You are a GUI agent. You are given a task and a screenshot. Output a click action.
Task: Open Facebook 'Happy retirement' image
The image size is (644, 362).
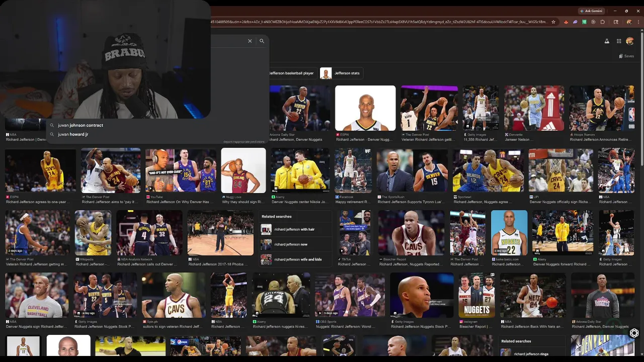(x=353, y=170)
